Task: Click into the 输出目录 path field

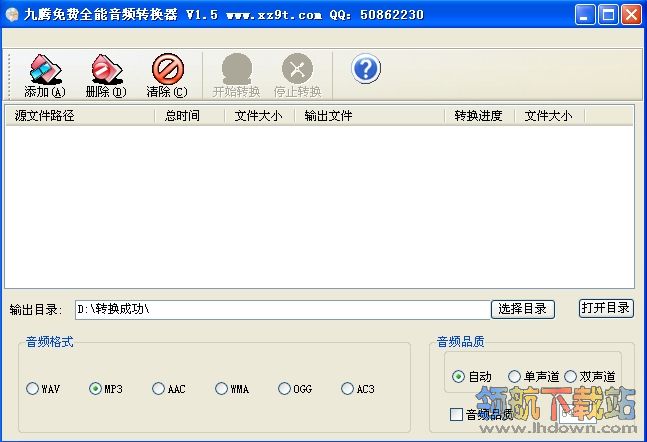Action: tap(283, 310)
